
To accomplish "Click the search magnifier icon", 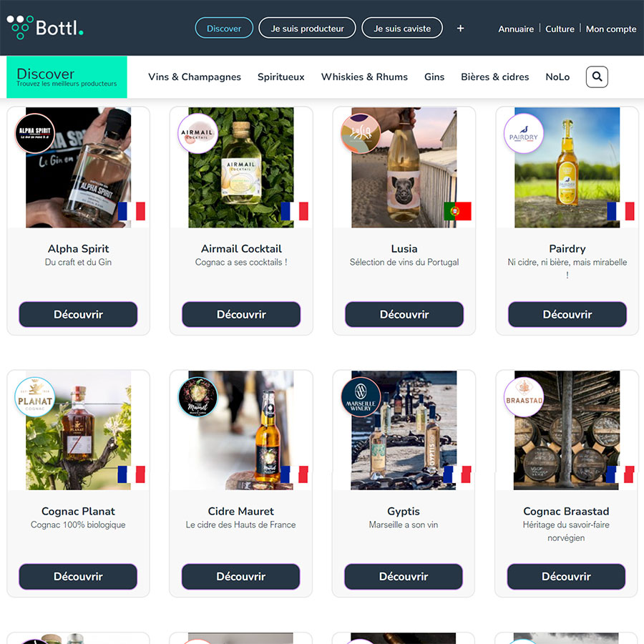I will (x=596, y=77).
